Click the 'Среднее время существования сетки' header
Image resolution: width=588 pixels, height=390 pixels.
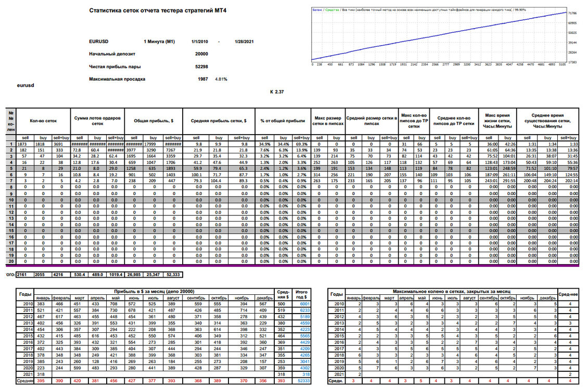547,121
